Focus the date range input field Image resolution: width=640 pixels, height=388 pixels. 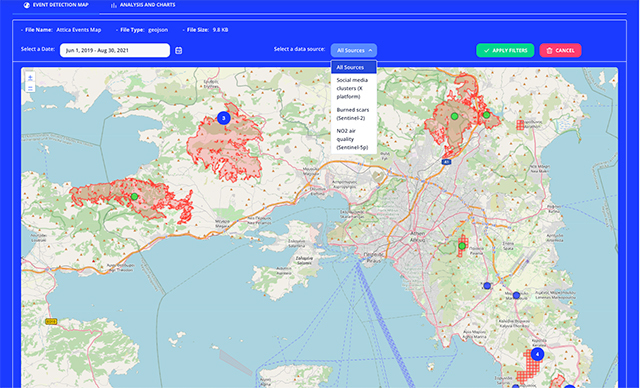coord(115,51)
